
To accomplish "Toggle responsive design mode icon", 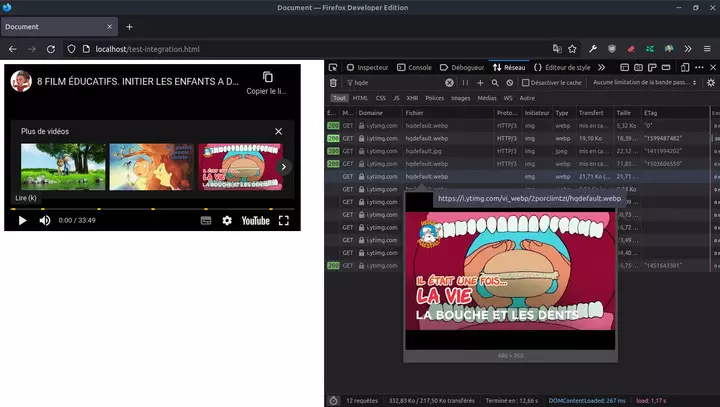I will 685,68.
